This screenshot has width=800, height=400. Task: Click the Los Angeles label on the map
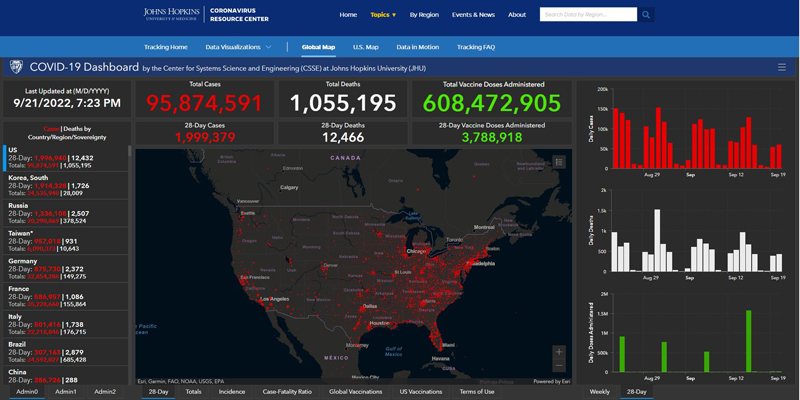point(276,299)
